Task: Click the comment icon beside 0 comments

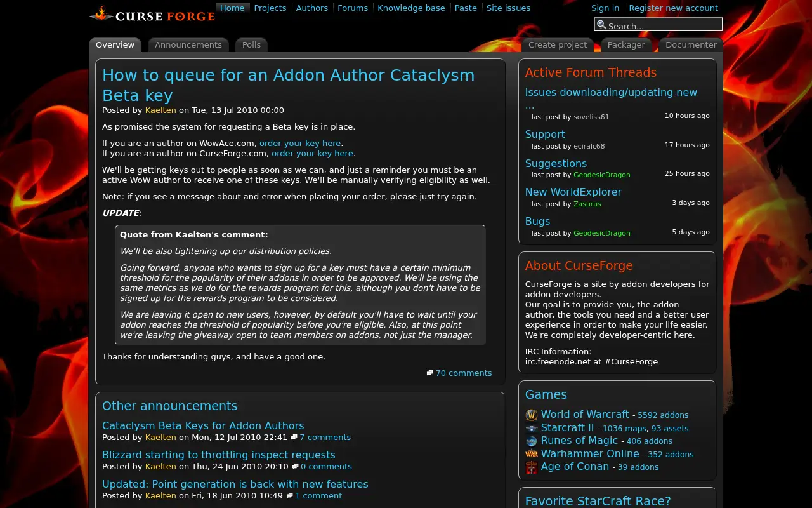Action: click(x=296, y=467)
